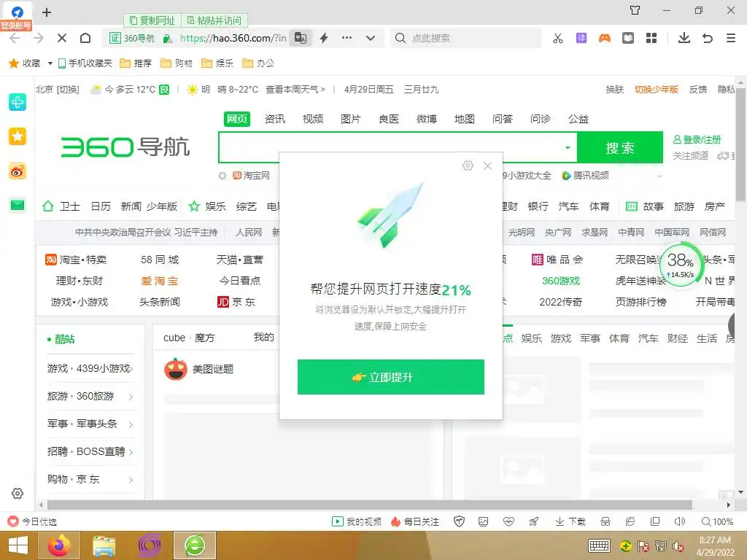747x560 pixels.
Task: Select the 视频 search tab
Action: coord(313,119)
